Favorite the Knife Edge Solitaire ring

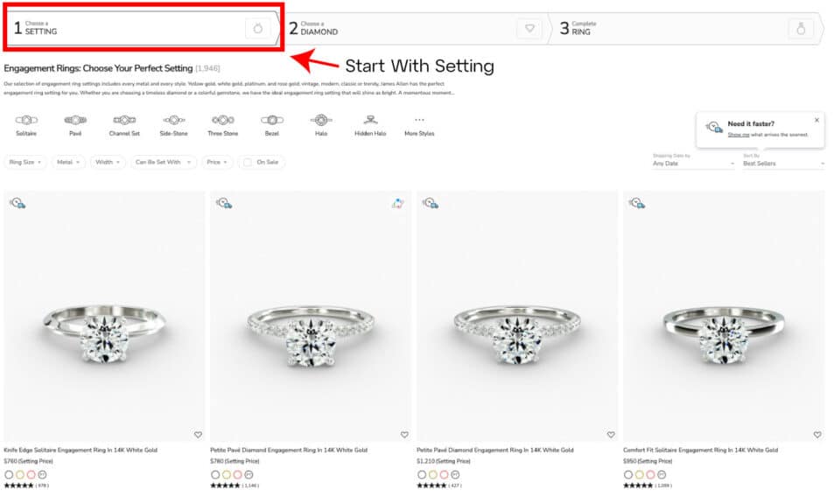199,433
